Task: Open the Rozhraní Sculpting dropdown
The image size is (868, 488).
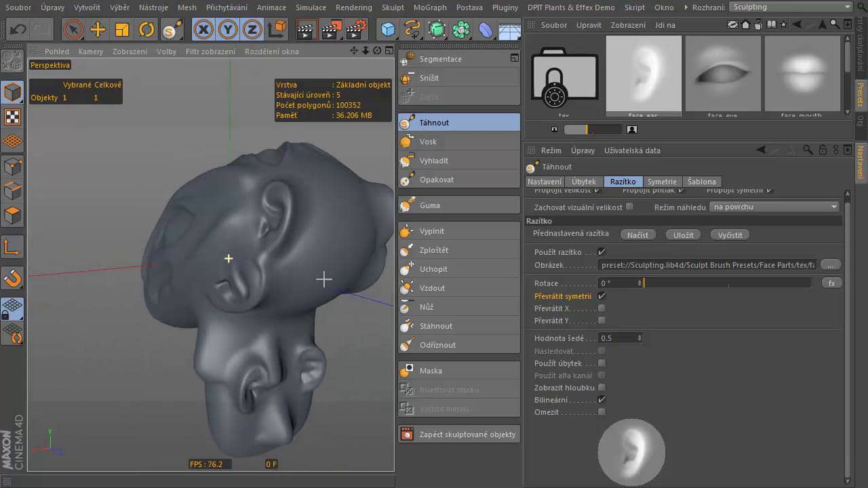Action: [x=791, y=7]
